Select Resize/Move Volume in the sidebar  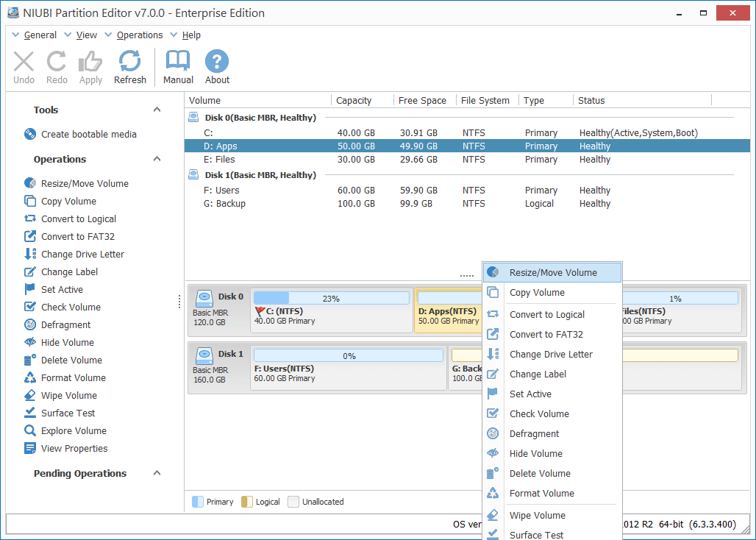[x=85, y=183]
